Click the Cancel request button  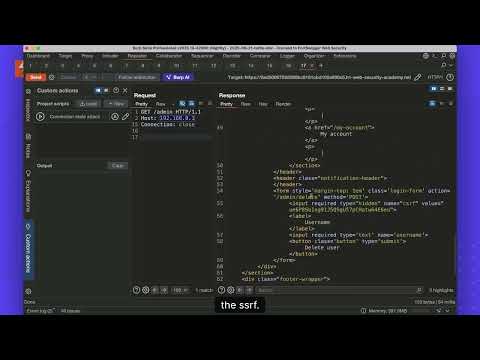[68, 77]
